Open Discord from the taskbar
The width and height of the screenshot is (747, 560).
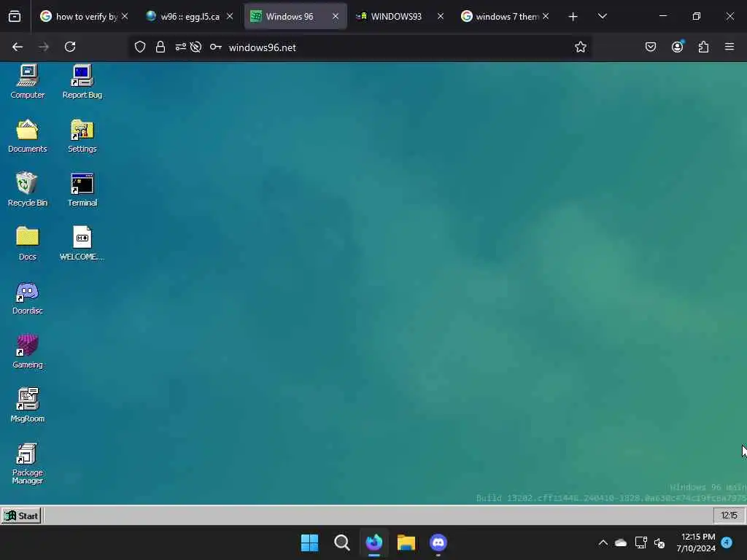coord(438,542)
